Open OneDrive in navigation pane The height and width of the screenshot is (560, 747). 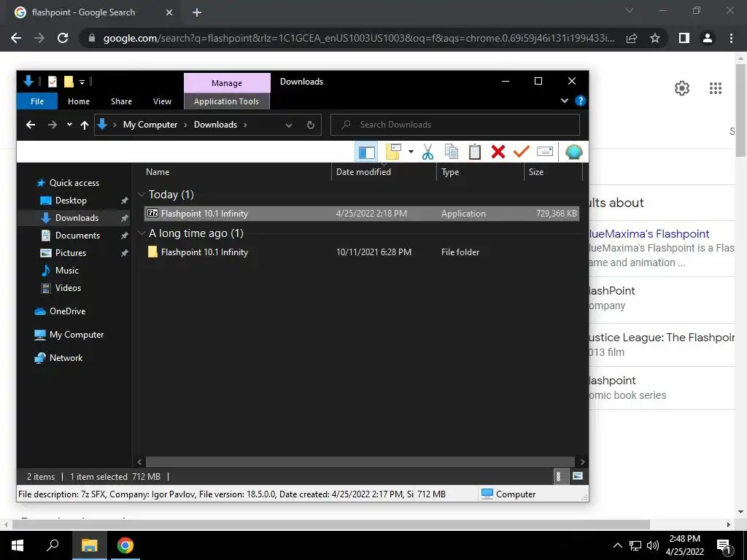pyautogui.click(x=67, y=311)
